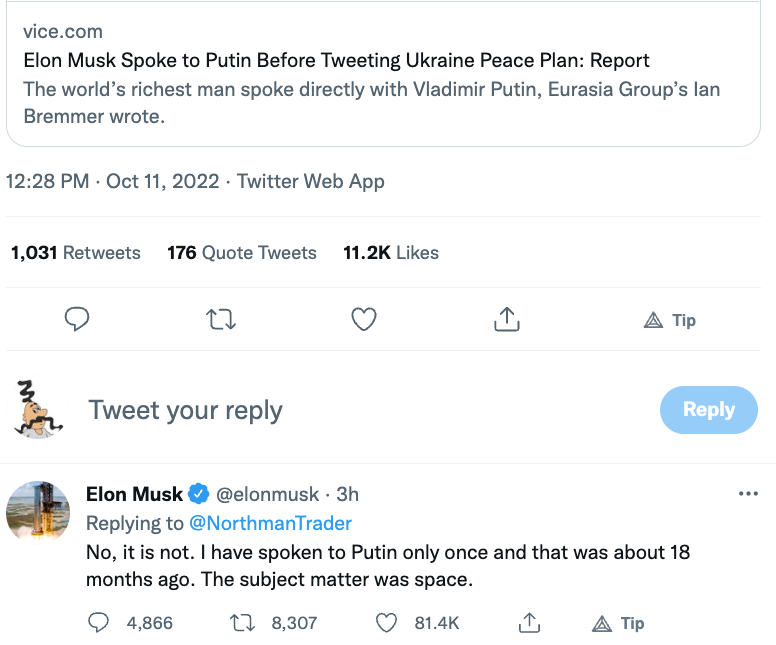This screenshot has height=645, width=776.
Task: View the 1,031 Retweets list
Action: point(76,253)
